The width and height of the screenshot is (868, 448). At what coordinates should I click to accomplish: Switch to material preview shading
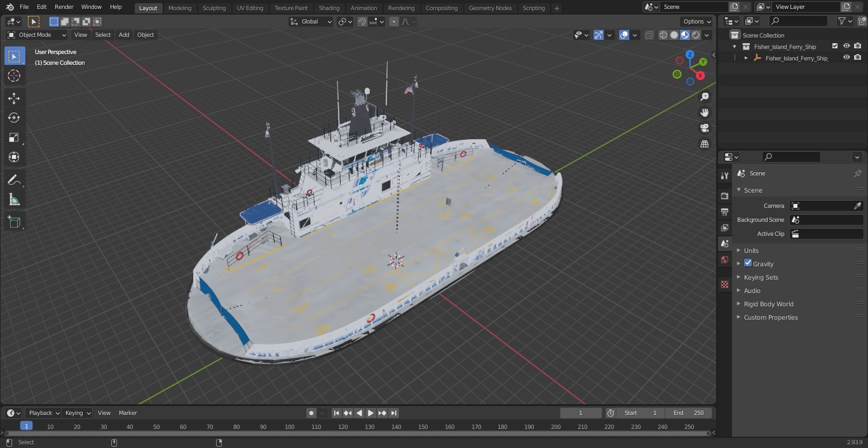685,35
